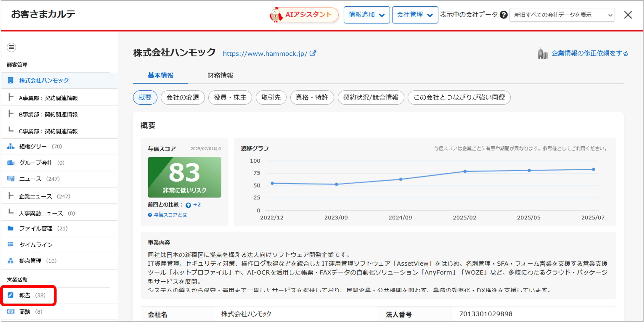Click the help question mark beside 表示中の会社データ
This screenshot has height=322, width=644.
(x=504, y=15)
